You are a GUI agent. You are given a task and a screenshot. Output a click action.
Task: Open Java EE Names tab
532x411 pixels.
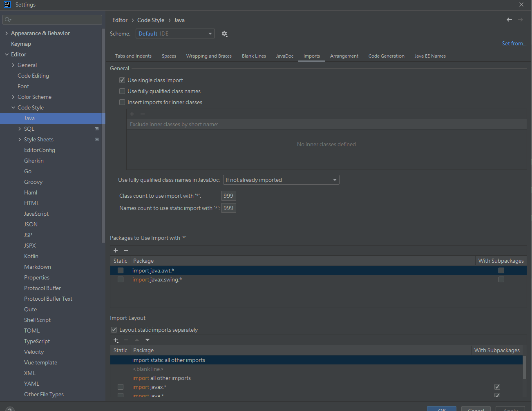(430, 56)
